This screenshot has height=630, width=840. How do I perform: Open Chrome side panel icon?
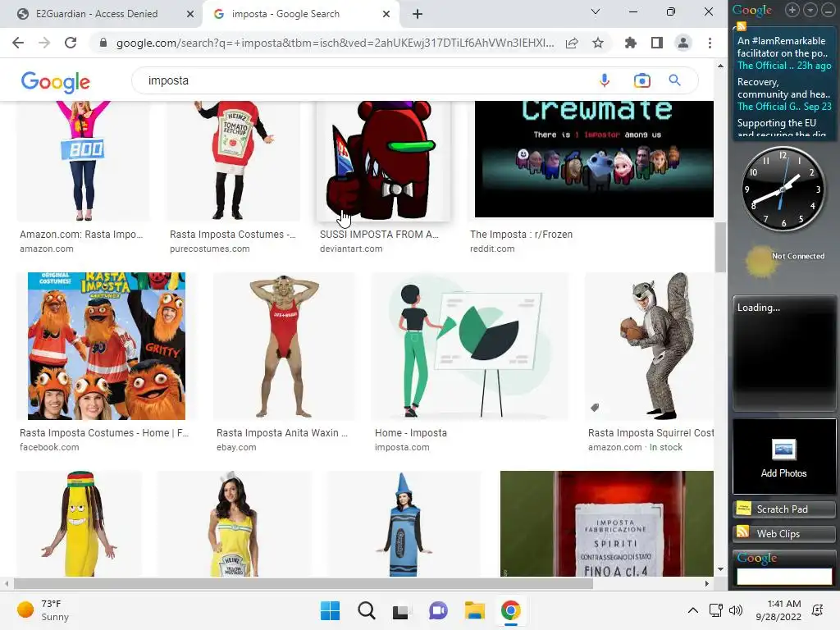pos(657,43)
